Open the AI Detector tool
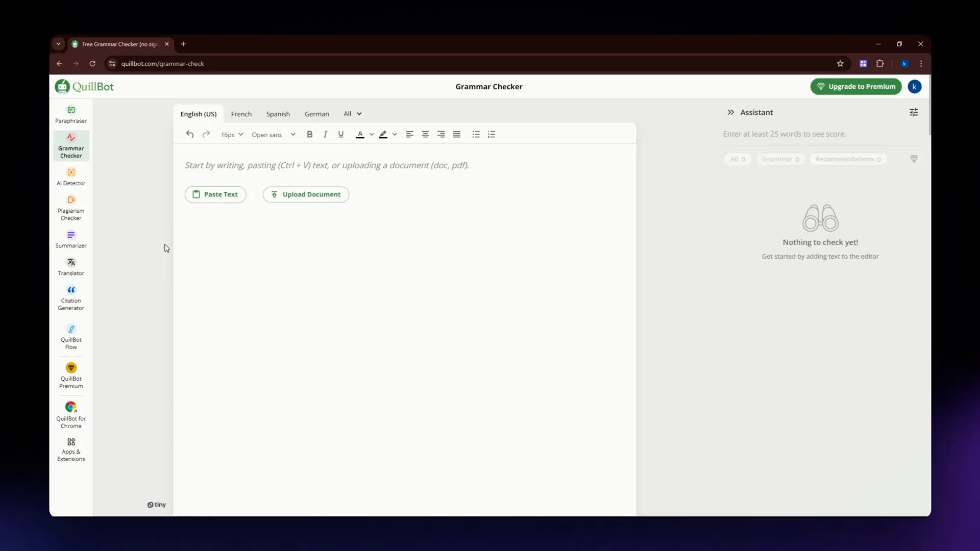 pos(71,177)
